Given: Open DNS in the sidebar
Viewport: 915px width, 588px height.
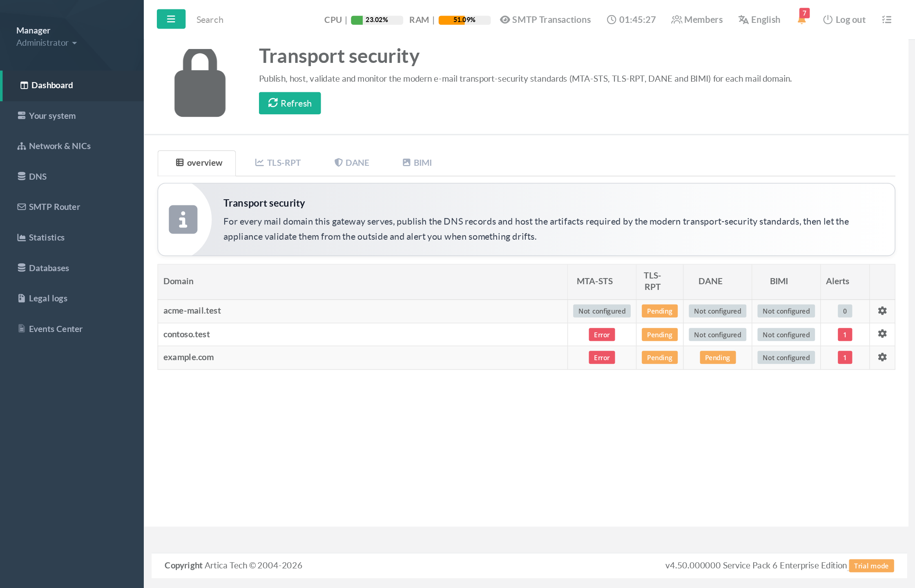Looking at the screenshot, I should 72,177.
